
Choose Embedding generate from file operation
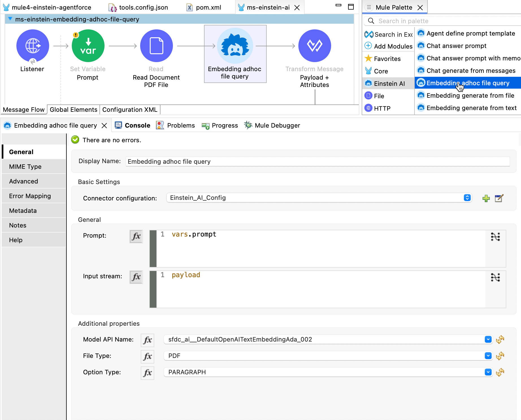point(468,95)
